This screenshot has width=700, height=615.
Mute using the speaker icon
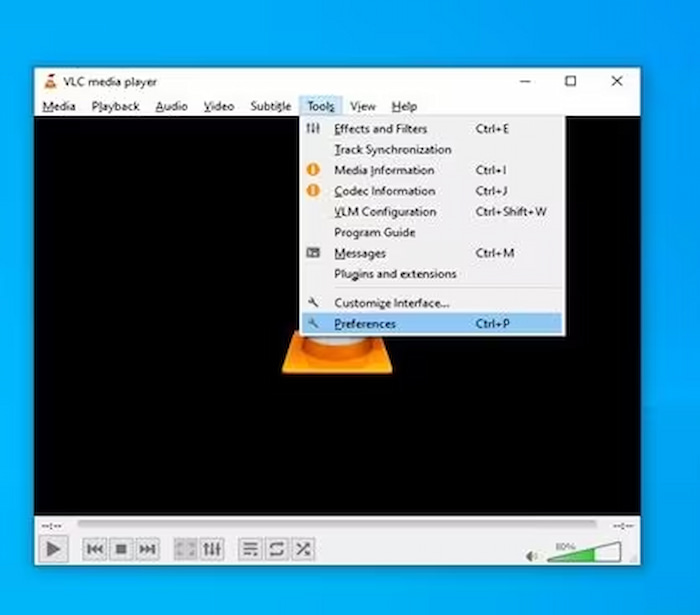pos(532,556)
